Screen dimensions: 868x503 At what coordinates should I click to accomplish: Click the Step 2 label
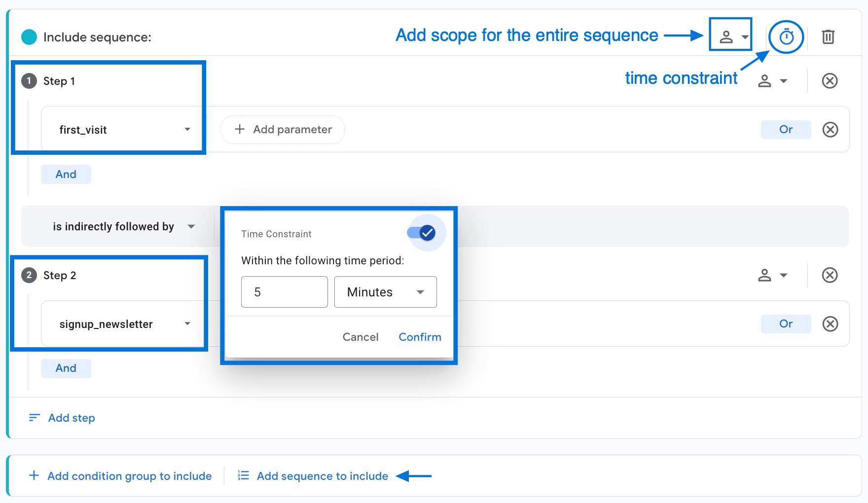60,275
